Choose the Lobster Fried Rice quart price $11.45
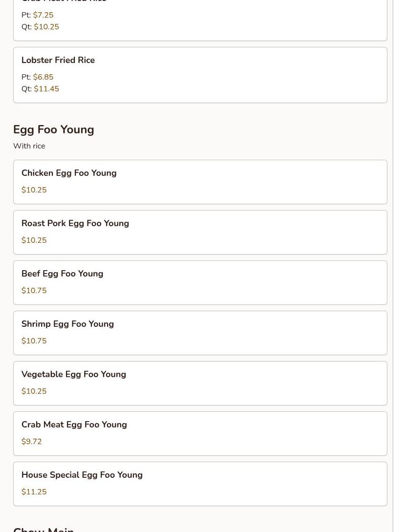This screenshot has width=403, height=532. [x=46, y=89]
